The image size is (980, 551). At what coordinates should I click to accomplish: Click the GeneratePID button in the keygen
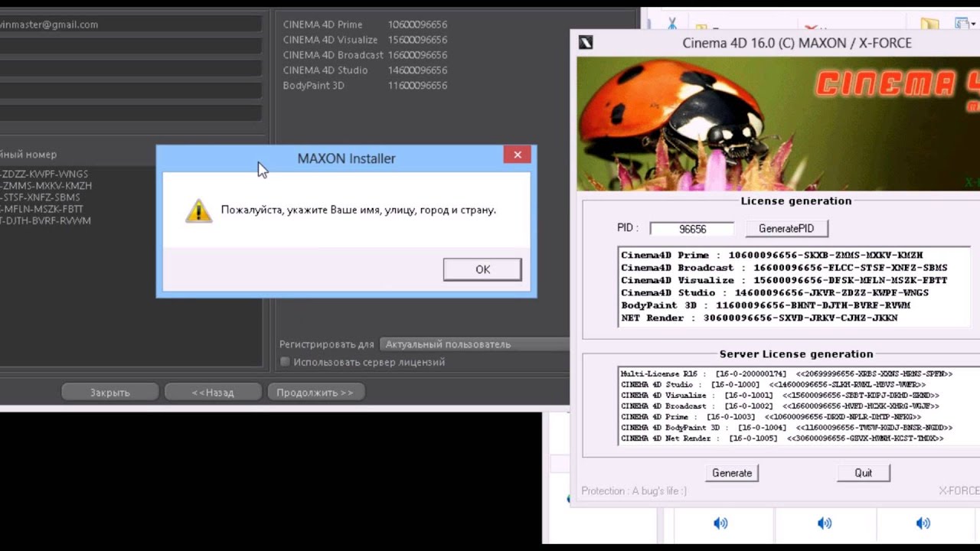(x=786, y=229)
